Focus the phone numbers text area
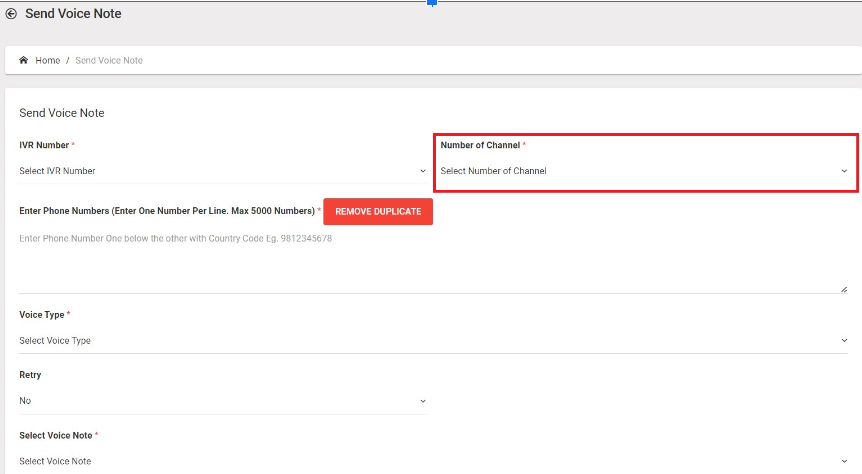 [x=433, y=261]
